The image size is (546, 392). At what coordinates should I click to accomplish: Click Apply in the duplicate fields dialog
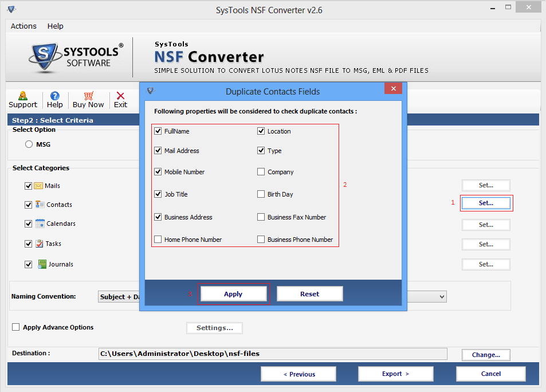tap(233, 294)
